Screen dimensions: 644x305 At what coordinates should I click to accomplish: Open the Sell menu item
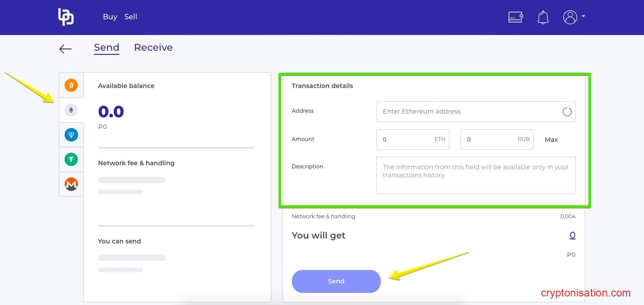point(131,17)
